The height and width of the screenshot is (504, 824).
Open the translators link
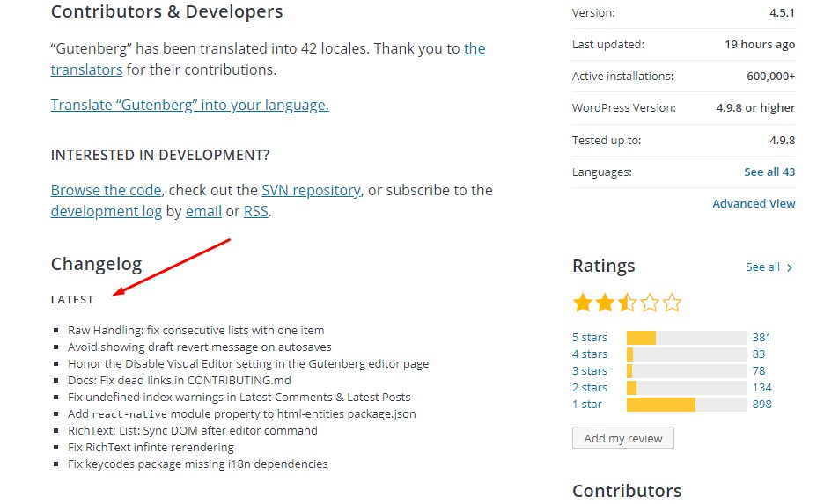tap(86, 69)
